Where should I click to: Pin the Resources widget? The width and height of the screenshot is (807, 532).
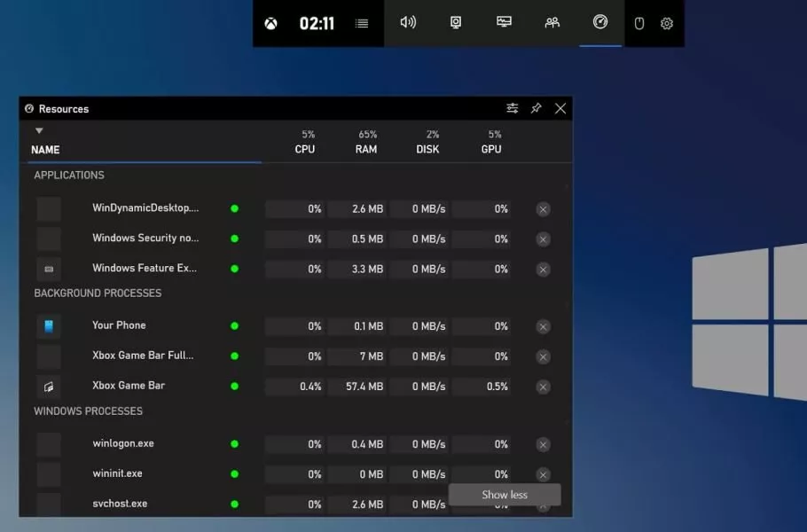537,108
